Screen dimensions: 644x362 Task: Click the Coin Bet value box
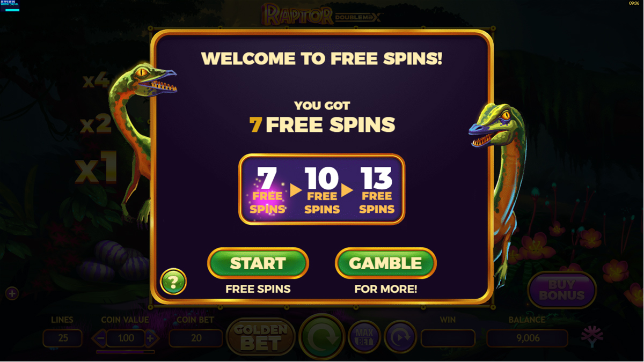[196, 338]
